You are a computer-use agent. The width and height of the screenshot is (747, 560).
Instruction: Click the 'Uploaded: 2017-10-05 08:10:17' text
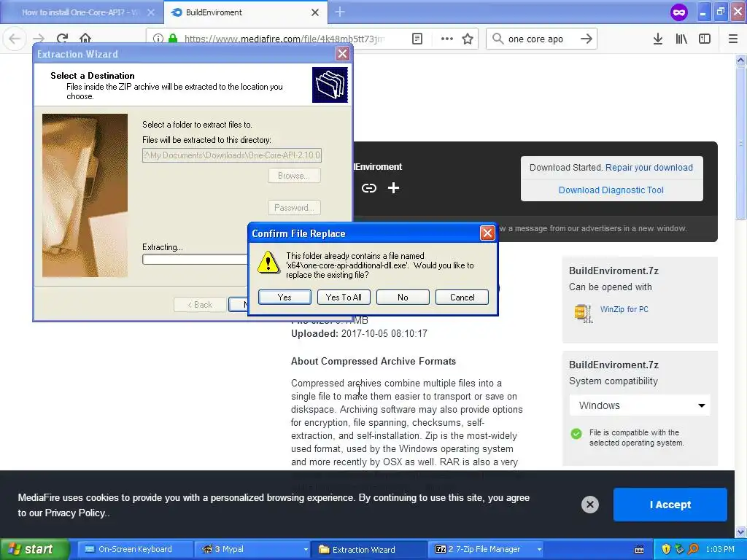coord(359,333)
